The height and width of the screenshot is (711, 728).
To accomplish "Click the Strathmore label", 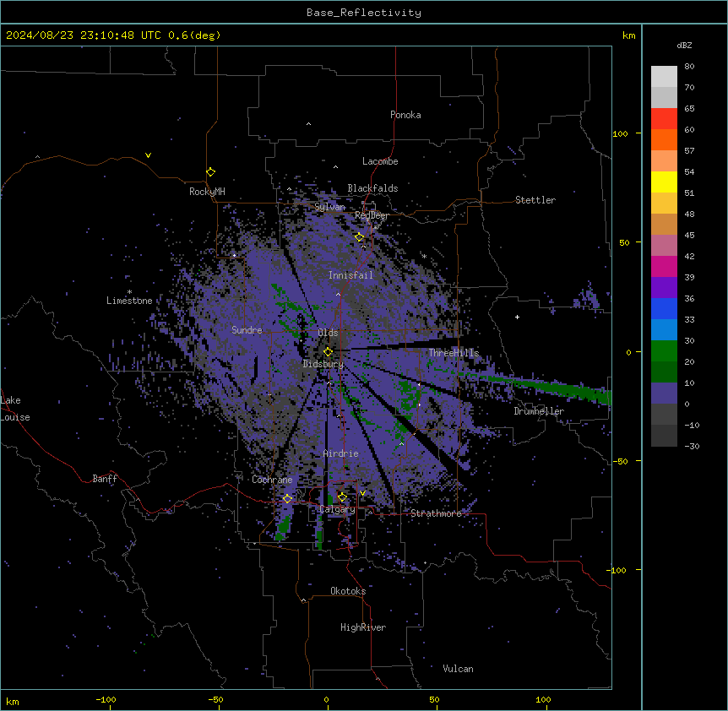I will 436,513.
